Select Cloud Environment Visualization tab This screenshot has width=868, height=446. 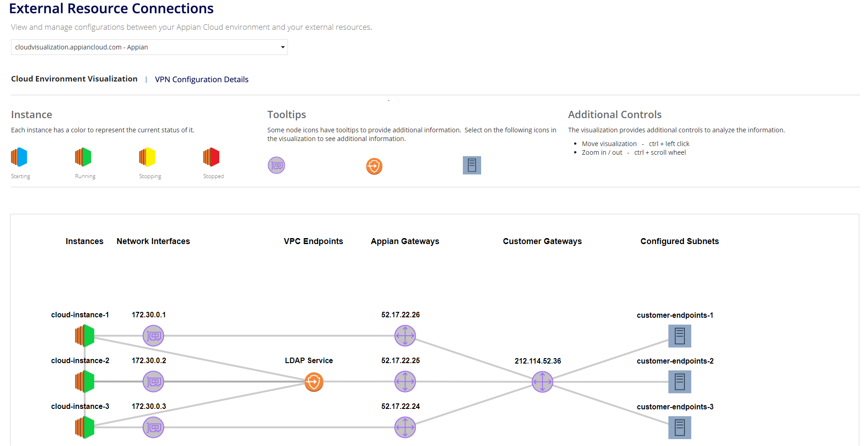tap(74, 79)
